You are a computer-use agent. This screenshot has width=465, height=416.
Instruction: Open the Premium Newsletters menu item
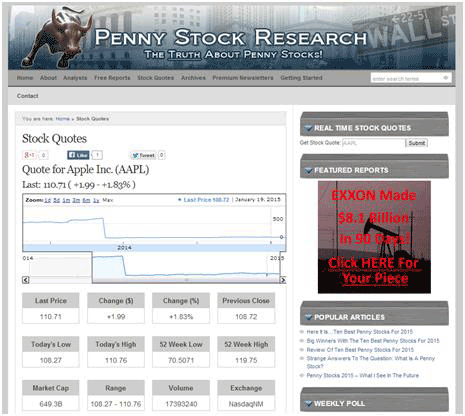(x=243, y=78)
